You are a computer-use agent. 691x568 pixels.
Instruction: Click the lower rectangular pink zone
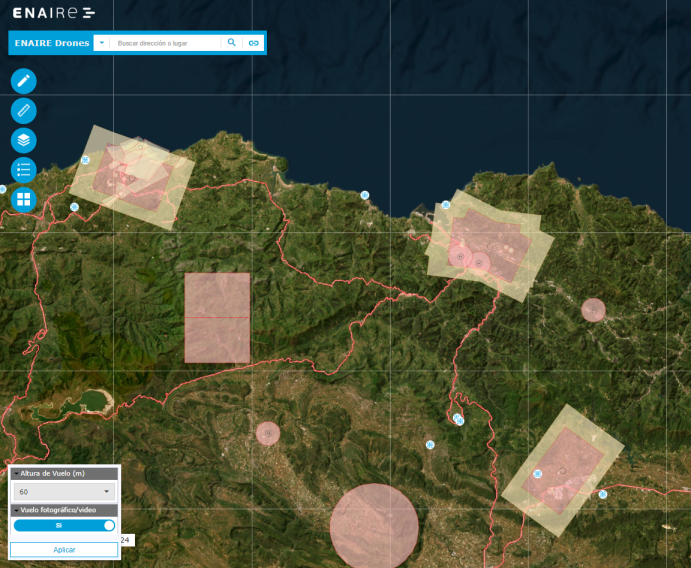(x=217, y=340)
